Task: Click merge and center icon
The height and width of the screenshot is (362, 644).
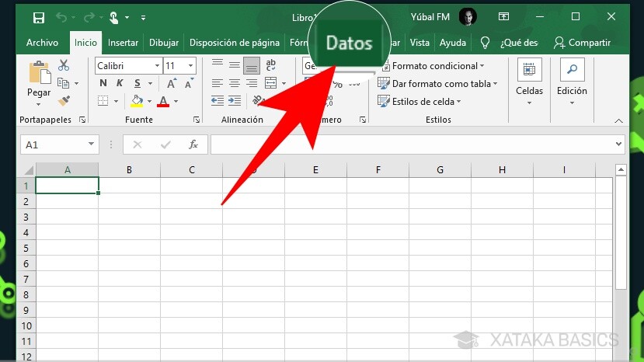Action: tap(270, 83)
